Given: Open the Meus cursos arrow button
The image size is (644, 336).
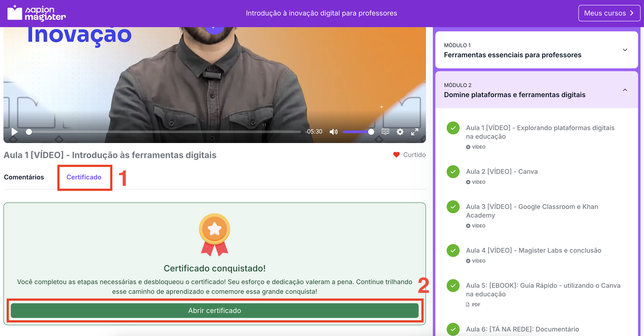Looking at the screenshot, I should [609, 13].
